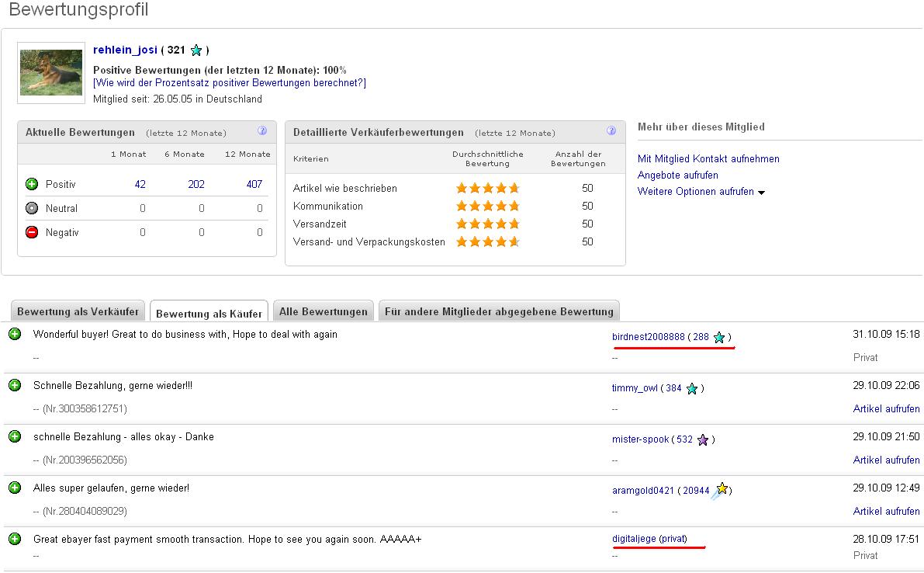Click help icon in Detaillierte Verkäuferbewertungen panel
Viewport: 924px width, 573px height.
coord(611,131)
